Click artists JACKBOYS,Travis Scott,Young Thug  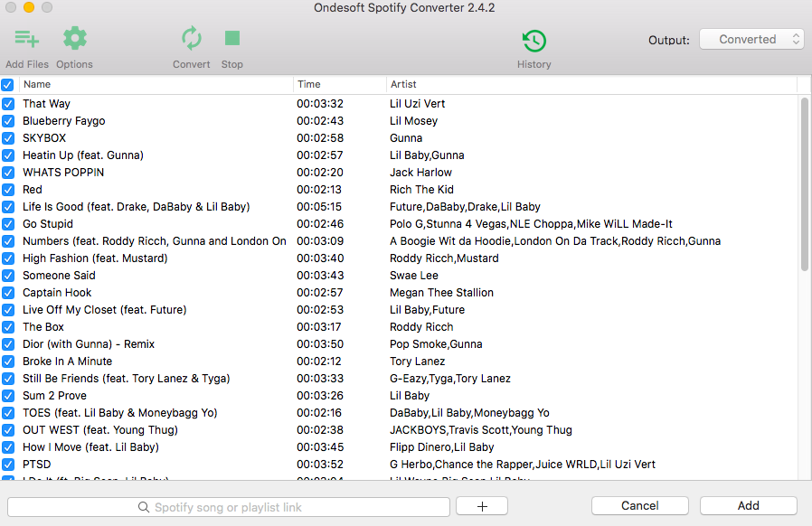tap(481, 429)
